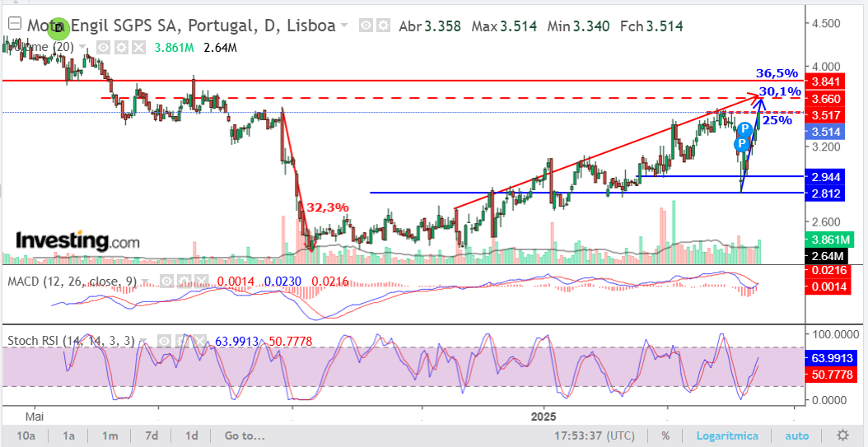The width and height of the screenshot is (868, 447).
Task: Open Stoch RSI settings gear
Action: 181,342
